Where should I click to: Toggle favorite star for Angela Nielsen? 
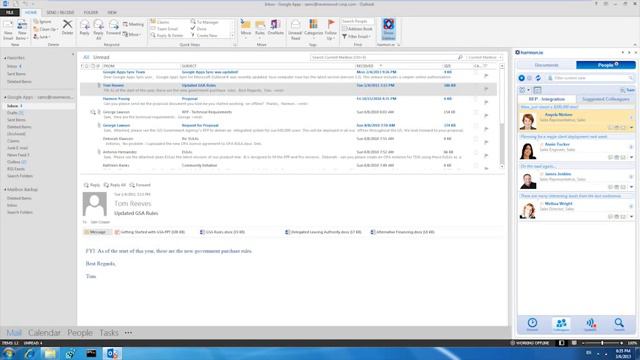tap(542, 115)
